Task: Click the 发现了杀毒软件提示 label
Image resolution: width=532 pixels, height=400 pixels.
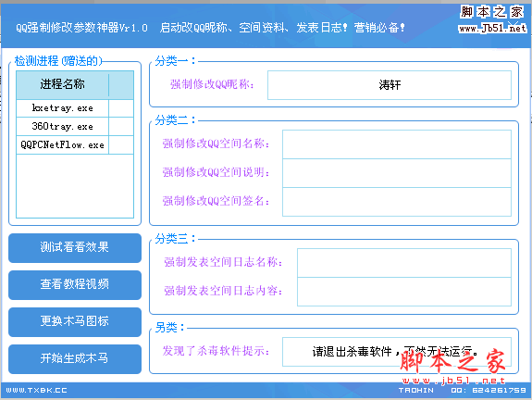Action: pos(217,351)
